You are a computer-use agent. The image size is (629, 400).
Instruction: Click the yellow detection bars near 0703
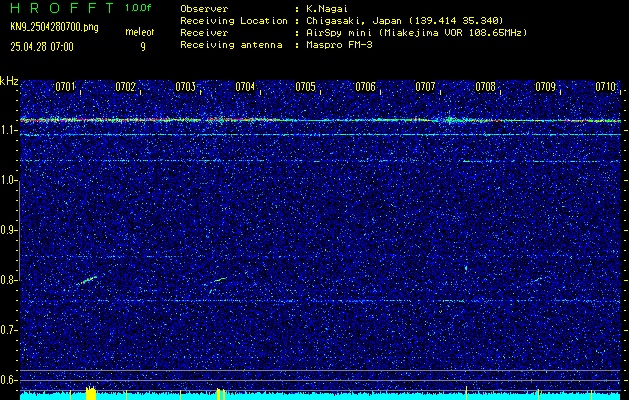coord(220,394)
